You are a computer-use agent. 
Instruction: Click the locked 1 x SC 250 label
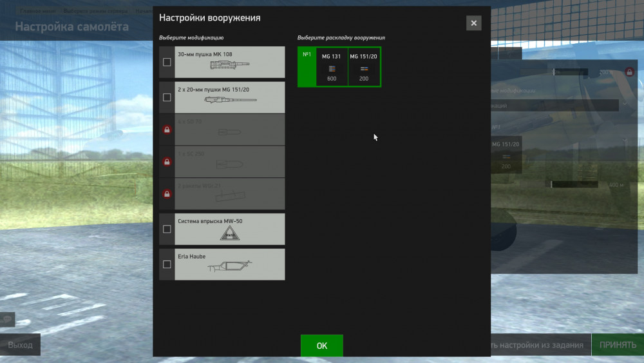191,153
